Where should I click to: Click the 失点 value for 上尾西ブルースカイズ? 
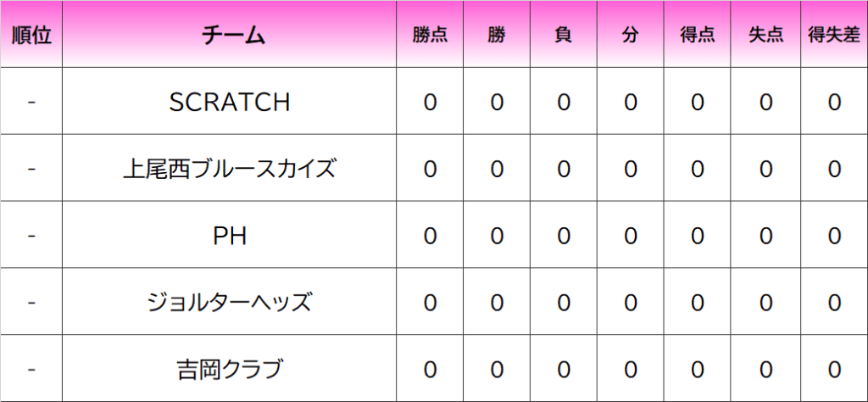(765, 169)
